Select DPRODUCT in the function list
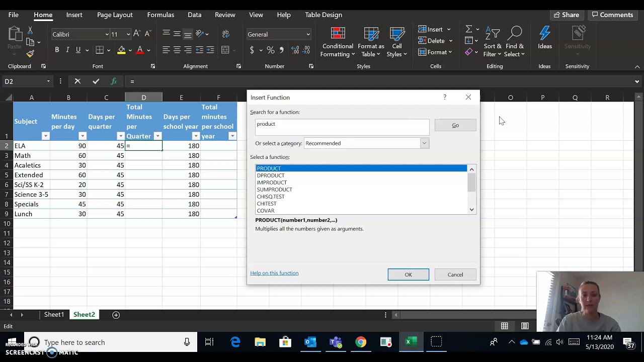 pos(361,175)
